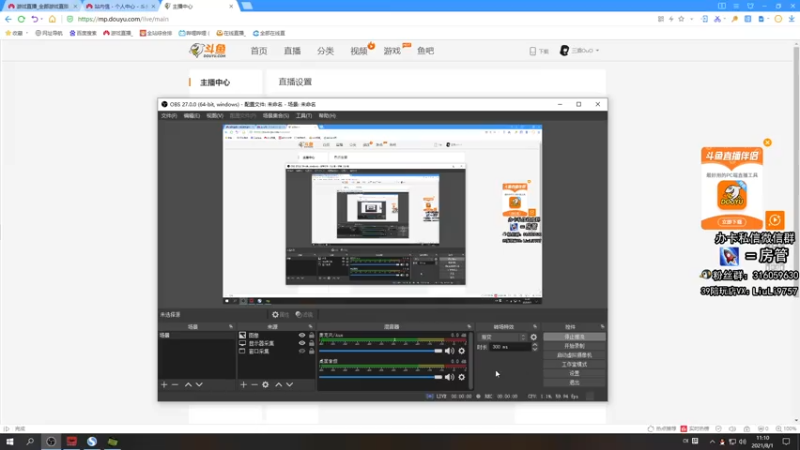Click the 滤镜 filters icon above docks
Screen dimensions: 800x450
[304, 315]
